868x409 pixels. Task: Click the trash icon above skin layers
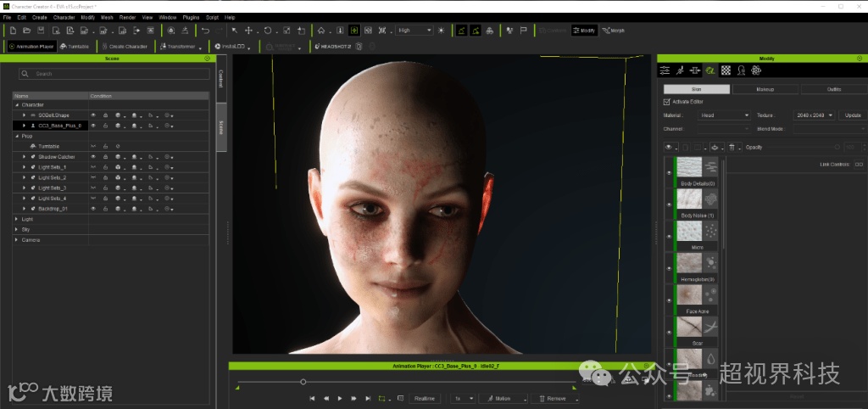(x=732, y=147)
